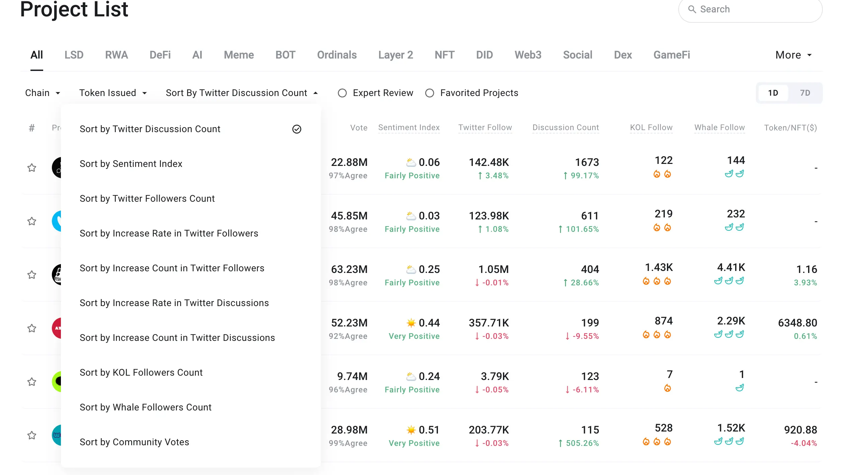Enable the Expert Review radio option
The height and width of the screenshot is (475, 868).
342,93
